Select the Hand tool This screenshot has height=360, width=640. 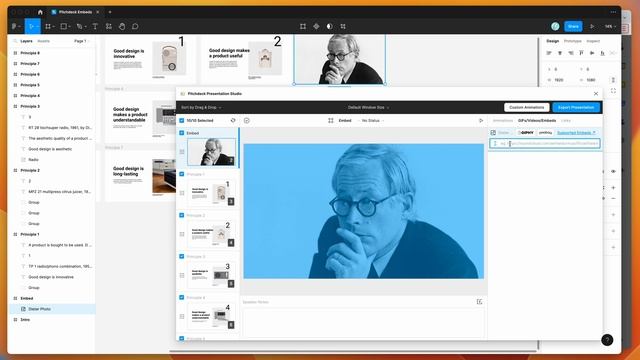click(122, 27)
